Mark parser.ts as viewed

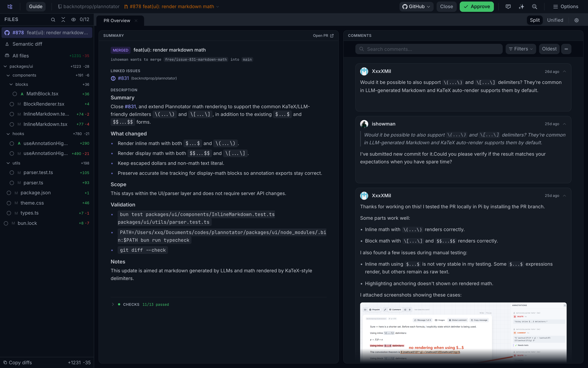pos(12,183)
